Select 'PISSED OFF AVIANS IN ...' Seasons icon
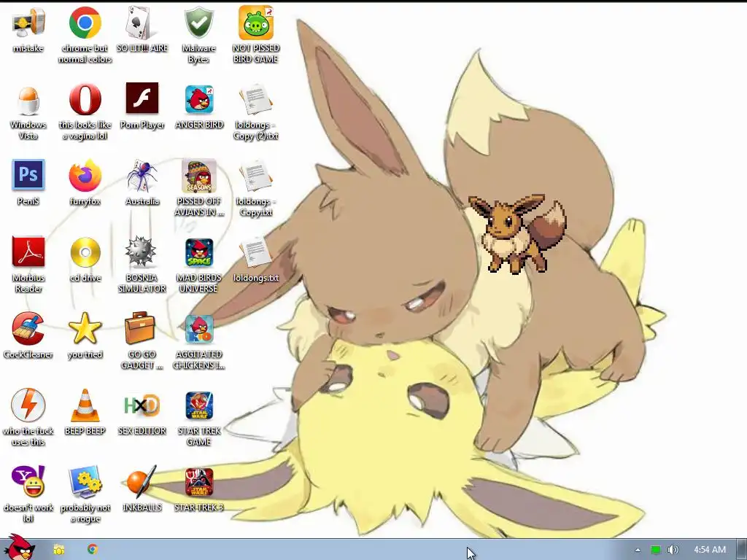747x560 pixels. [199, 176]
